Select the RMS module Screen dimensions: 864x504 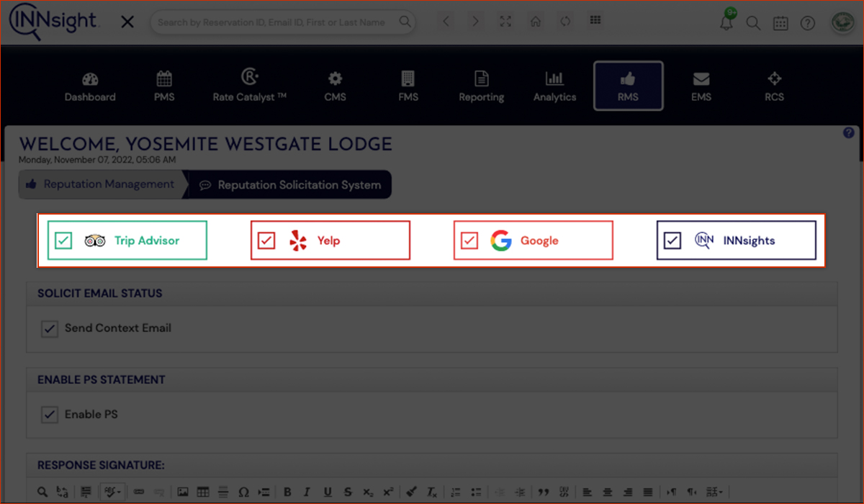628,86
